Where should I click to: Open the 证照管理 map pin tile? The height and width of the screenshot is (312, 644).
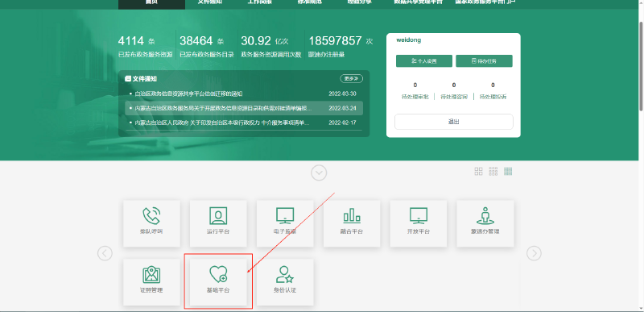tap(151, 282)
